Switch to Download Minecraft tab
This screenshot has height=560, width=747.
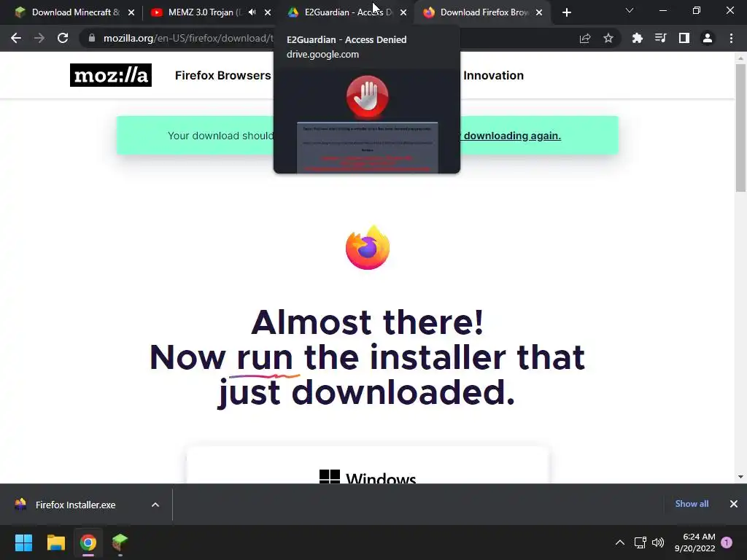pos(71,12)
